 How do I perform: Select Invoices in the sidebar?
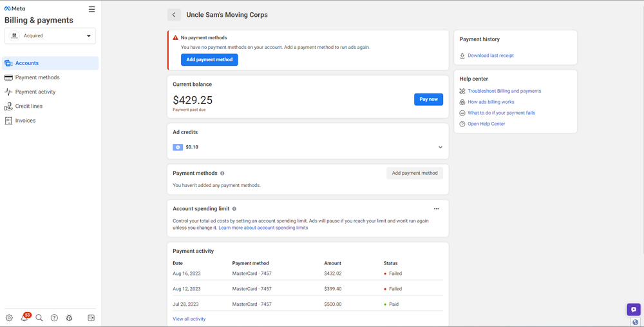[25, 121]
